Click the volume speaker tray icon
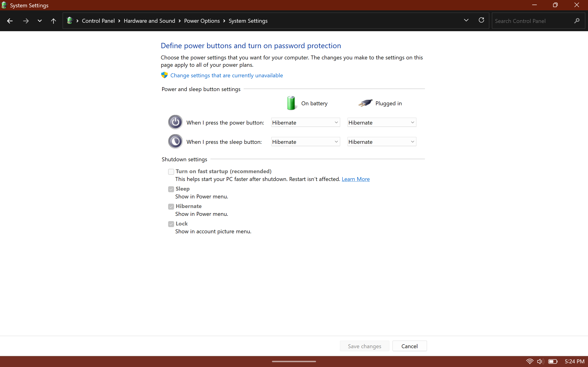This screenshot has width=588, height=367. 540,361
